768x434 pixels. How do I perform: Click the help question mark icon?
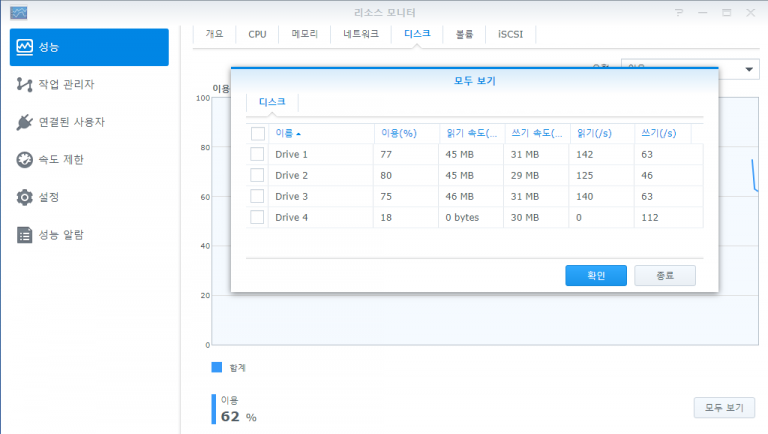click(x=679, y=13)
